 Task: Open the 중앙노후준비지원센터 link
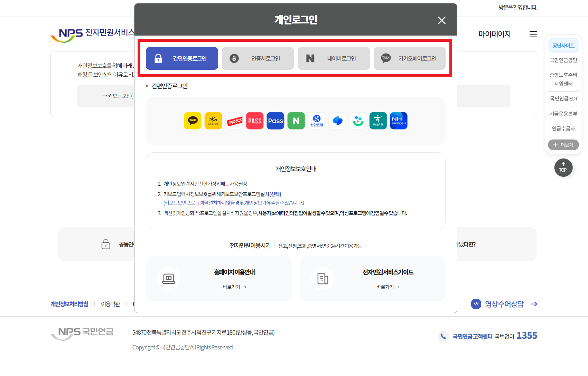(x=563, y=79)
